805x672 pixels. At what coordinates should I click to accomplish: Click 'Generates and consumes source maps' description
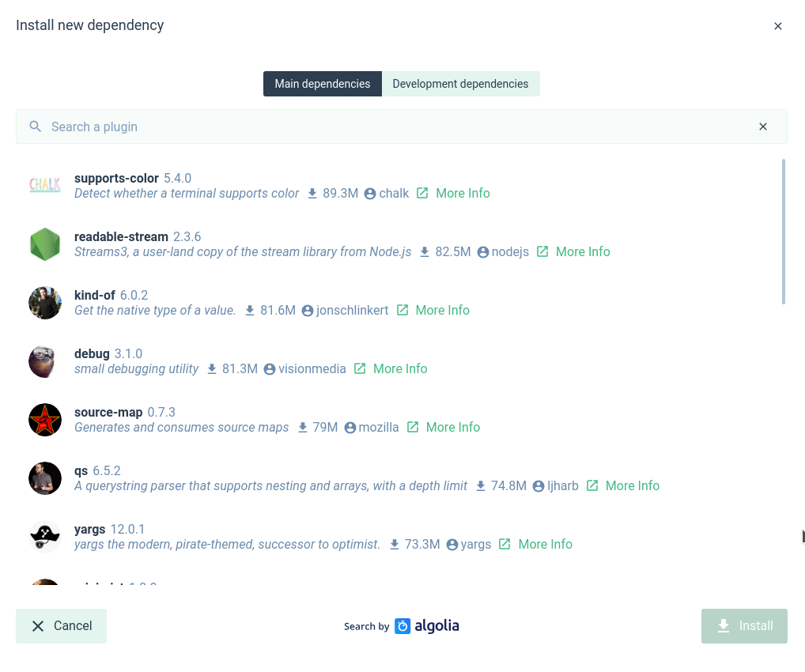click(x=182, y=428)
